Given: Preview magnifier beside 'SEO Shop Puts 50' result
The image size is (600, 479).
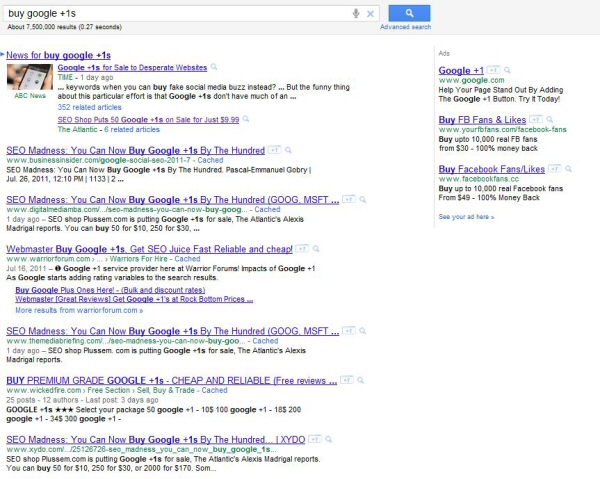Looking at the screenshot, I should pyautogui.click(x=246, y=119).
